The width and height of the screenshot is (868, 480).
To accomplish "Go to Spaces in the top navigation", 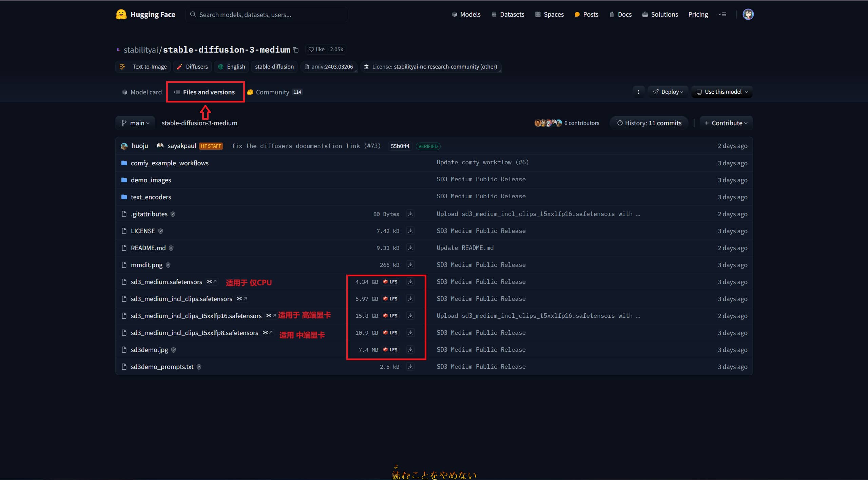I will coord(549,14).
